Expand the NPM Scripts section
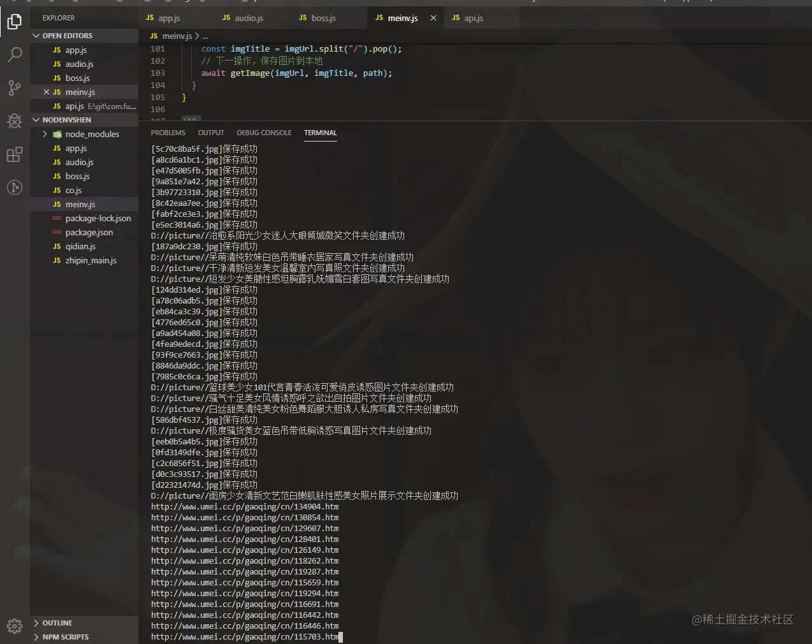This screenshot has height=644, width=812. point(84,637)
